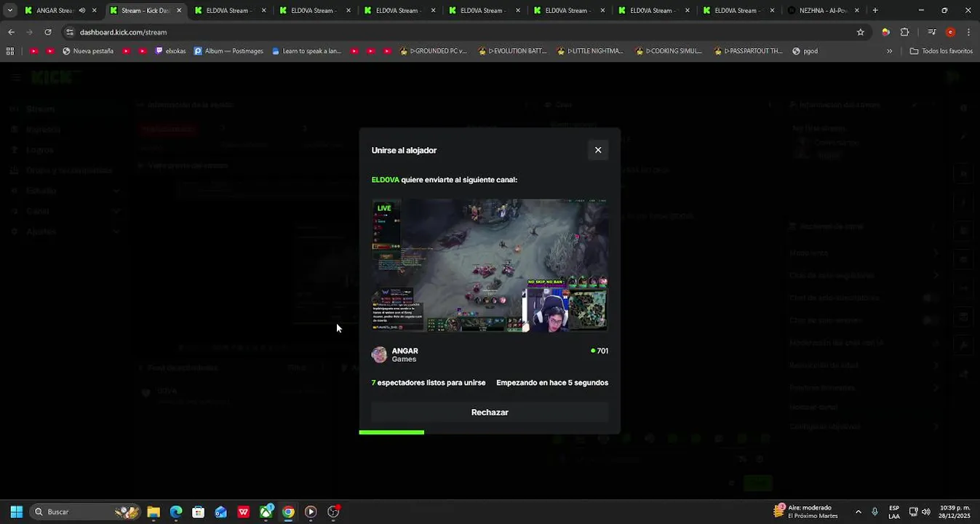Click the ANGAR channel avatar

(379, 354)
